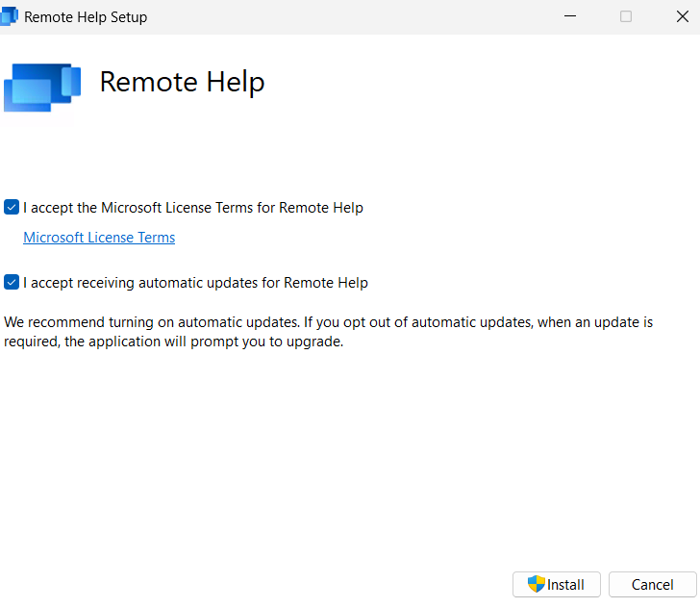This screenshot has height=608, width=700.
Task: Toggle the automatic updates acceptance checkbox
Action: (12, 282)
